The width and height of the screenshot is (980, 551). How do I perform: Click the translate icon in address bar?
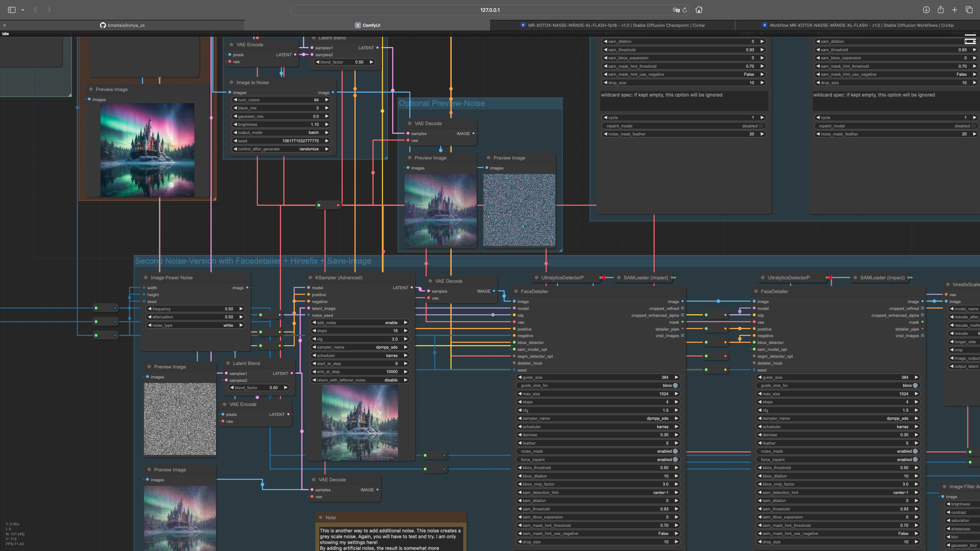point(676,10)
